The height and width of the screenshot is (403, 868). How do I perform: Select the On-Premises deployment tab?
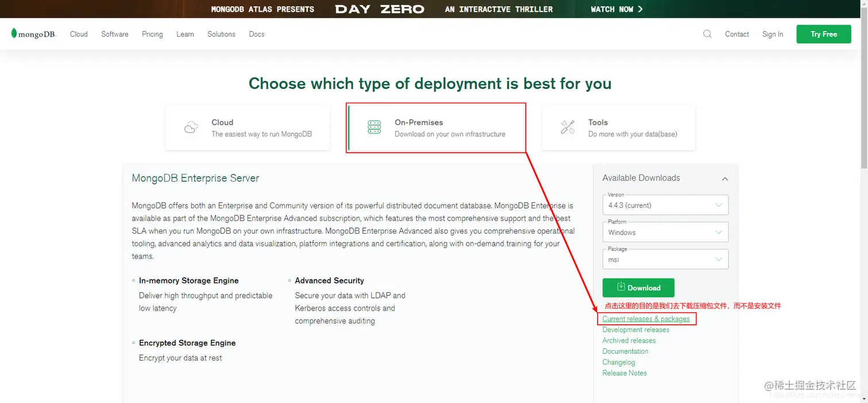tap(436, 127)
